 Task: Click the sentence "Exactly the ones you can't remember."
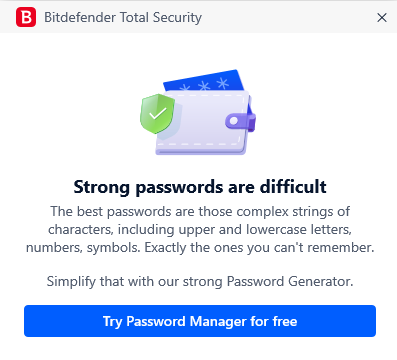coord(259,247)
